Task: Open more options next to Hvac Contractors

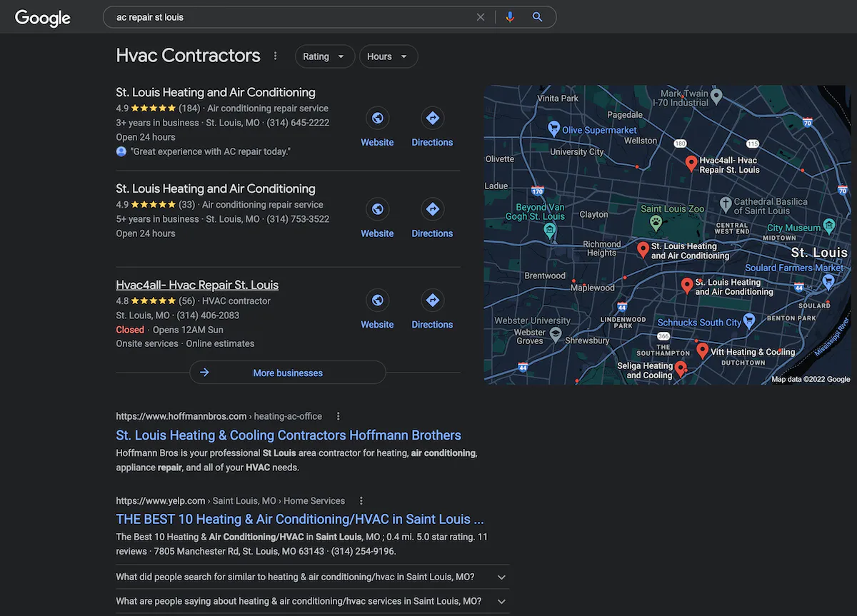Action: tap(276, 56)
